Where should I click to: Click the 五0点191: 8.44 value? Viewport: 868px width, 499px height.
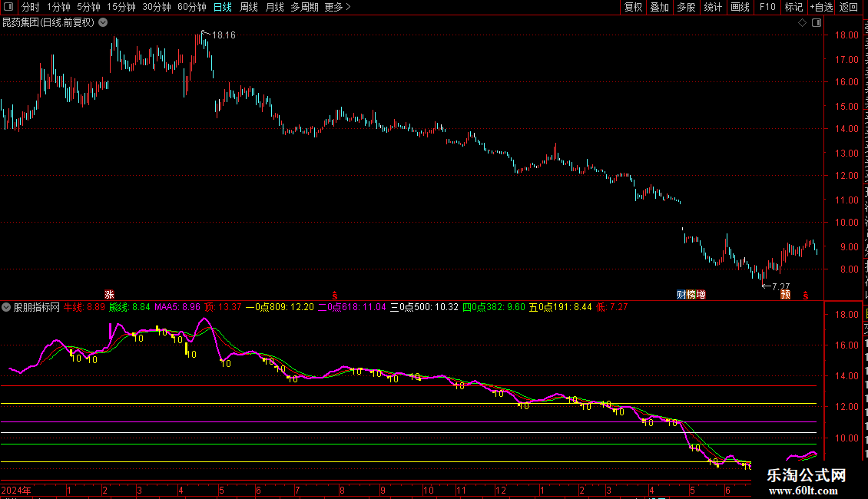click(x=560, y=307)
